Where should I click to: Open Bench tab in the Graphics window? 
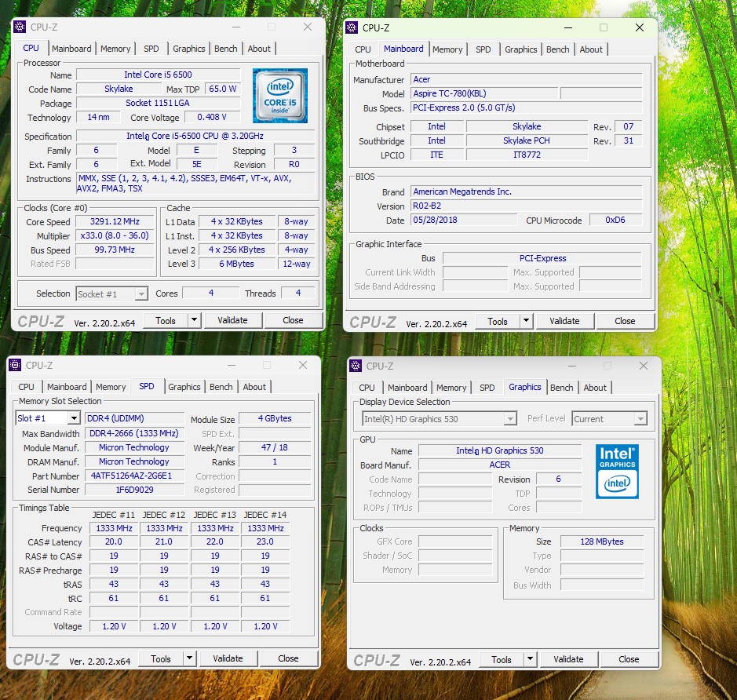562,388
